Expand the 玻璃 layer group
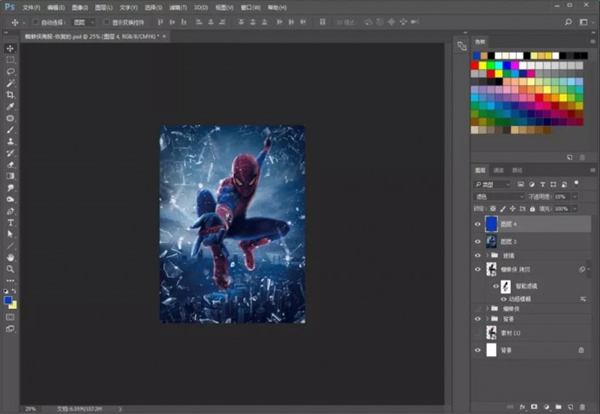 [487, 256]
